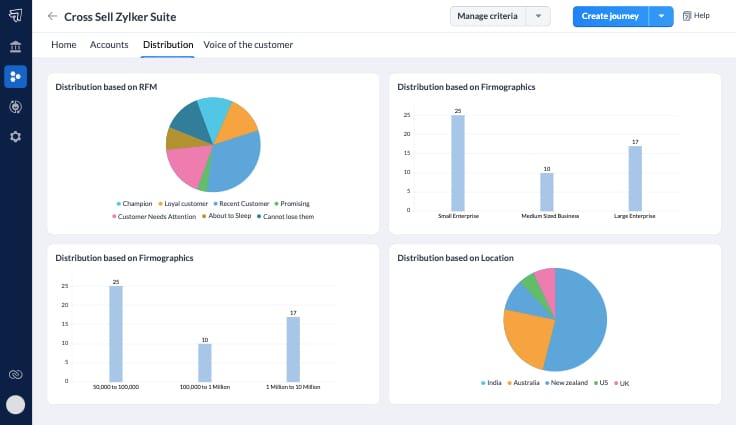
Task: Open the settings gear in sidebar
Action: click(x=15, y=136)
